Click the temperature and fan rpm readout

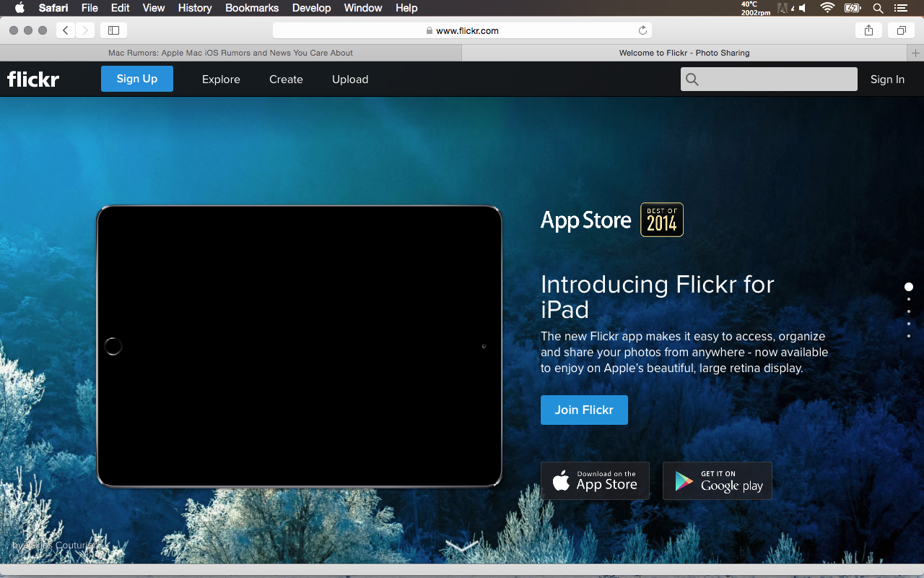tap(755, 8)
